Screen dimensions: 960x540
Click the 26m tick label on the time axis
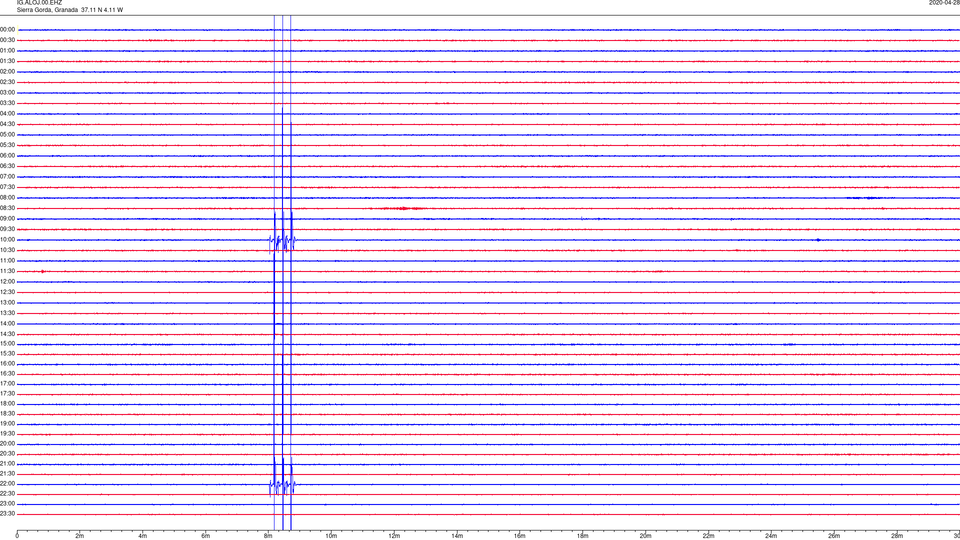pyautogui.click(x=834, y=536)
